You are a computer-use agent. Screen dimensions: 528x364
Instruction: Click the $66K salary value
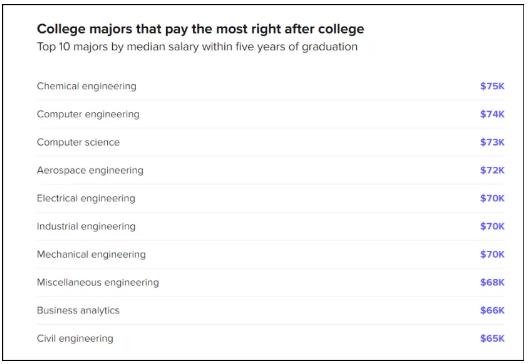[x=492, y=310]
